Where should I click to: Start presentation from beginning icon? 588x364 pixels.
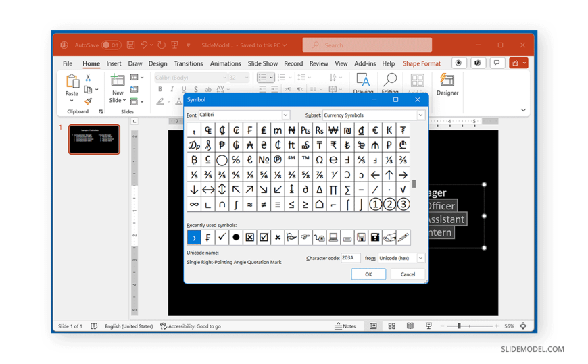click(175, 45)
